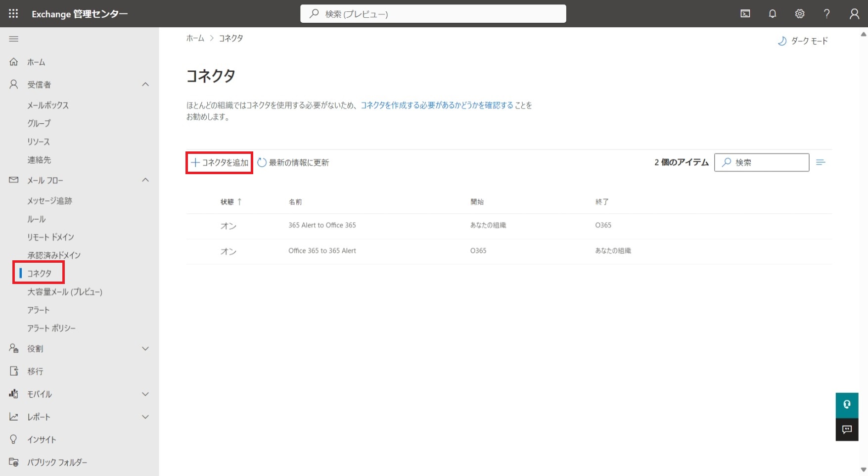Click the help question mark icon
The image size is (868, 476).
pos(826,14)
